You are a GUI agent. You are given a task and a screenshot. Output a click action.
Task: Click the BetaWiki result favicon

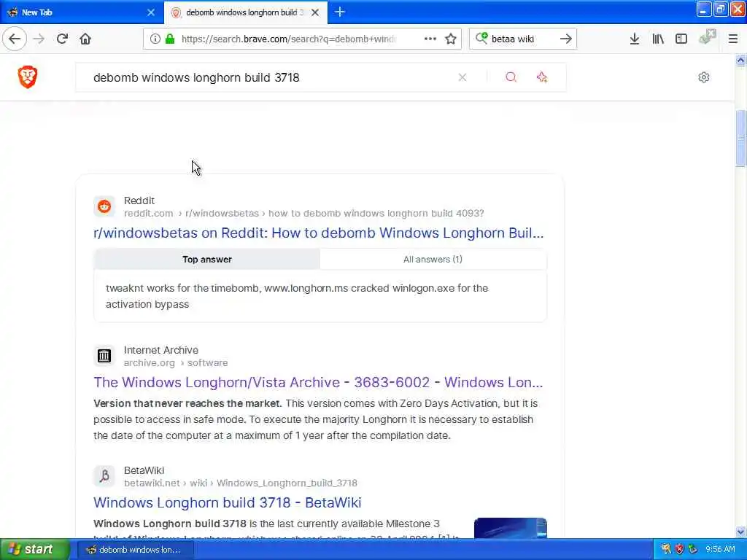click(x=104, y=475)
